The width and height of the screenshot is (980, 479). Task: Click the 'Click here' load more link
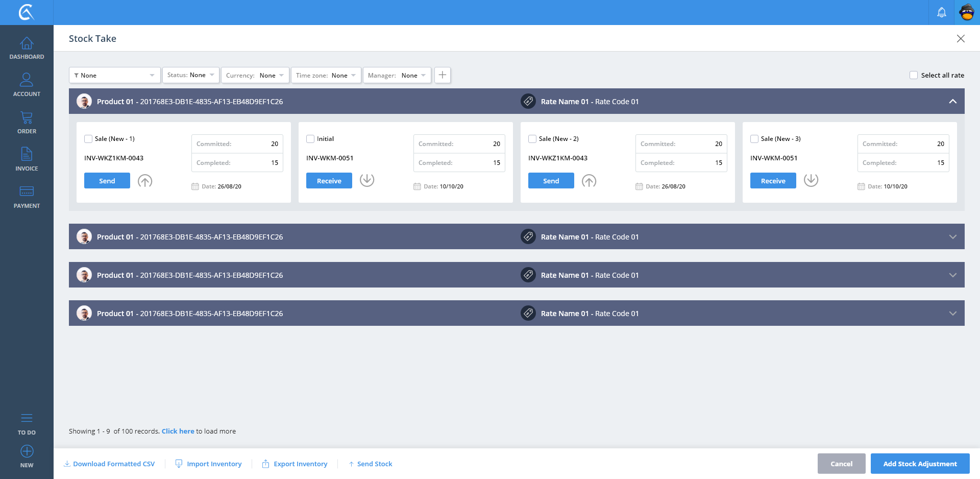click(x=178, y=431)
